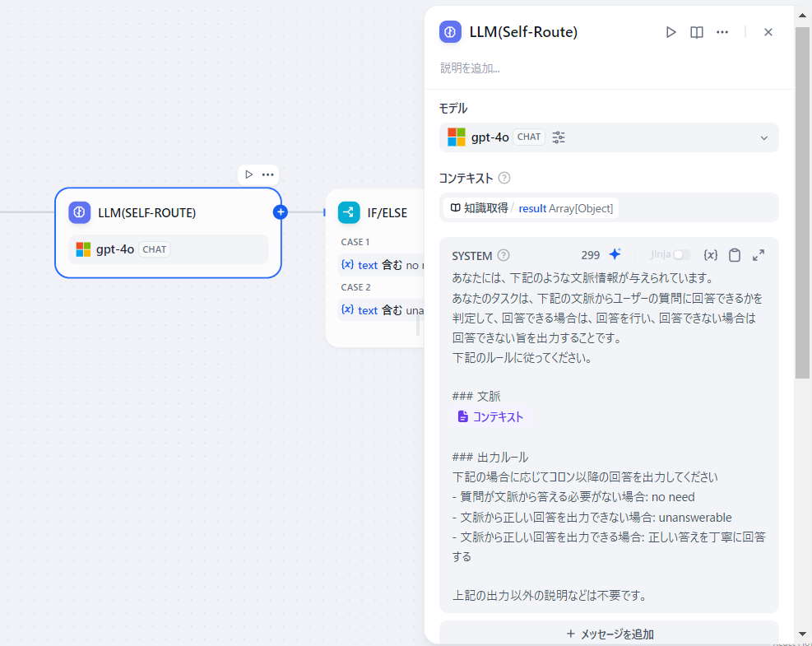Copy the SYSTEM prompt to clipboard
812x646 pixels.
(735, 255)
